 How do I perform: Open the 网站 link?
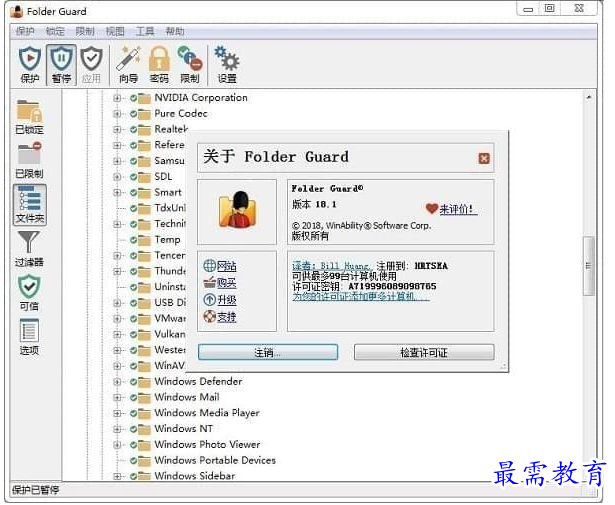tap(227, 266)
